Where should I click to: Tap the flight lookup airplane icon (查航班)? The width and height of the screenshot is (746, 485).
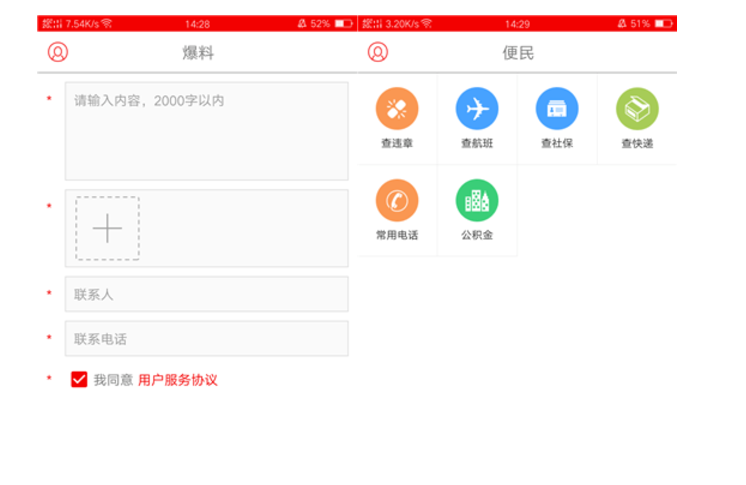pyautogui.click(x=477, y=109)
